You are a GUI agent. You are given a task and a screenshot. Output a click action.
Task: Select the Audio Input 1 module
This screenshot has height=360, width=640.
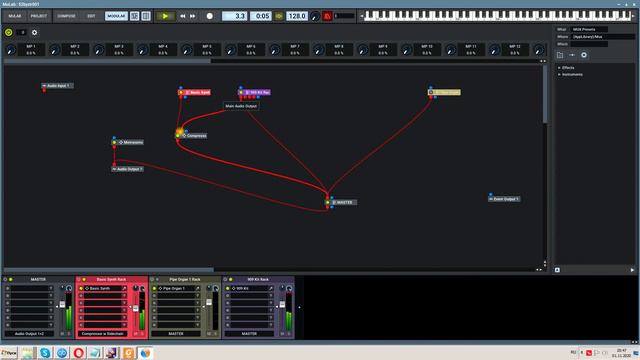pos(58,86)
